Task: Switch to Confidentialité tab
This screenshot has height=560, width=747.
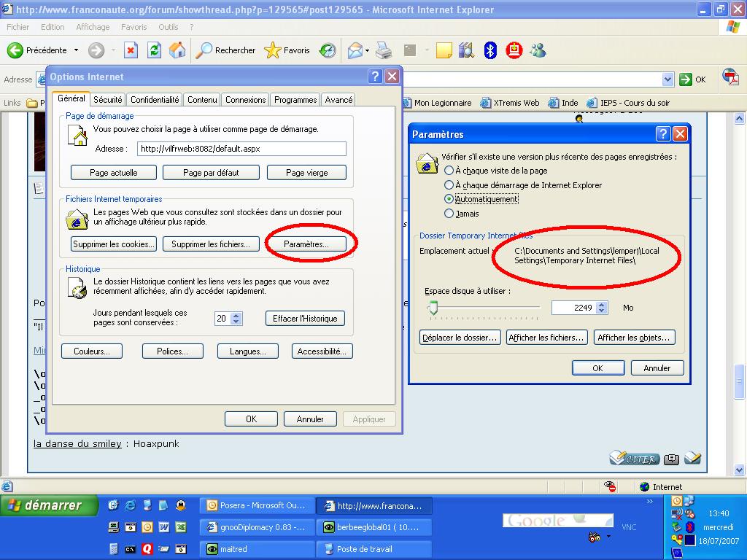Action: pos(155,99)
